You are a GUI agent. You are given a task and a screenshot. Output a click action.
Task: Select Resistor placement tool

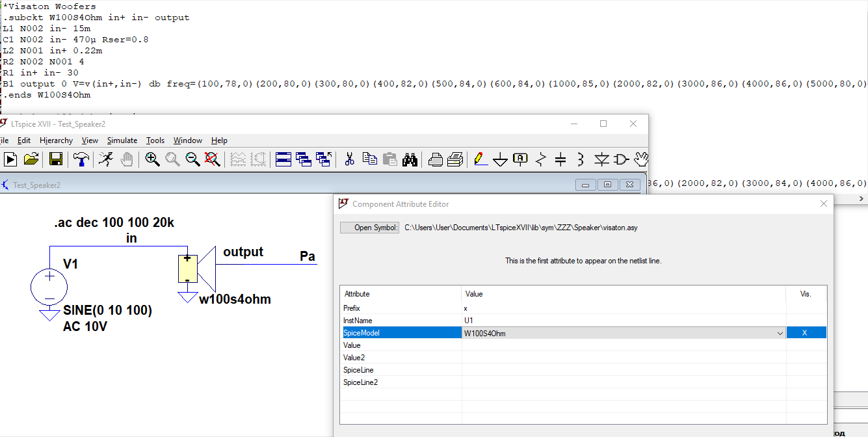tap(541, 159)
